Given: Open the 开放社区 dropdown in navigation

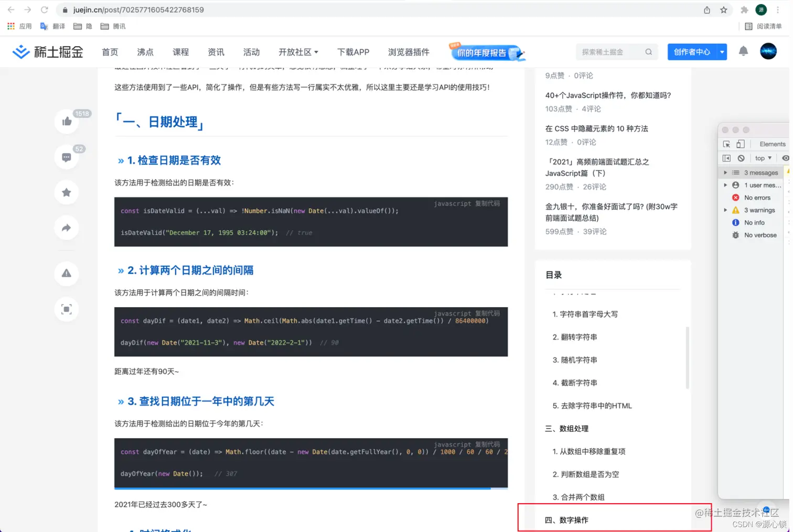Looking at the screenshot, I should point(298,52).
